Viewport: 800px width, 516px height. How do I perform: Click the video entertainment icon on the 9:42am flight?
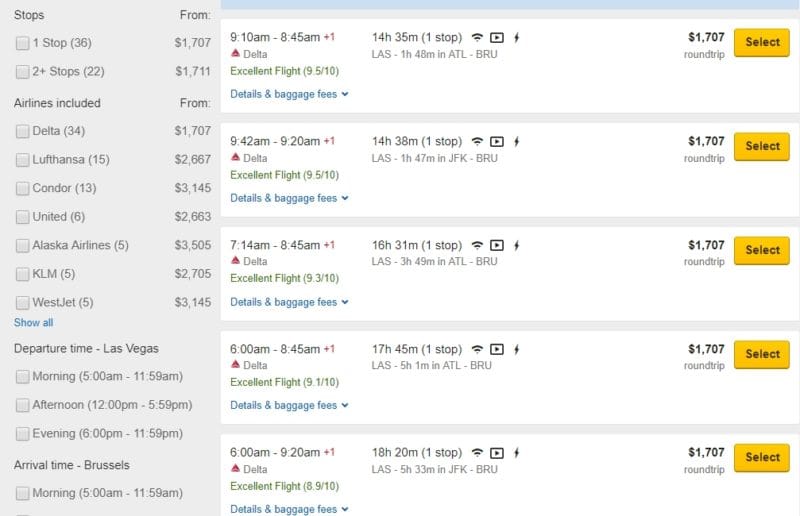497,141
